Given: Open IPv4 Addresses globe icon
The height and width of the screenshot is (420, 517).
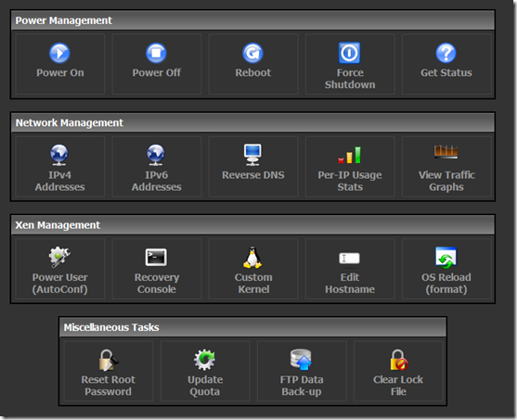Looking at the screenshot, I should (x=59, y=155).
